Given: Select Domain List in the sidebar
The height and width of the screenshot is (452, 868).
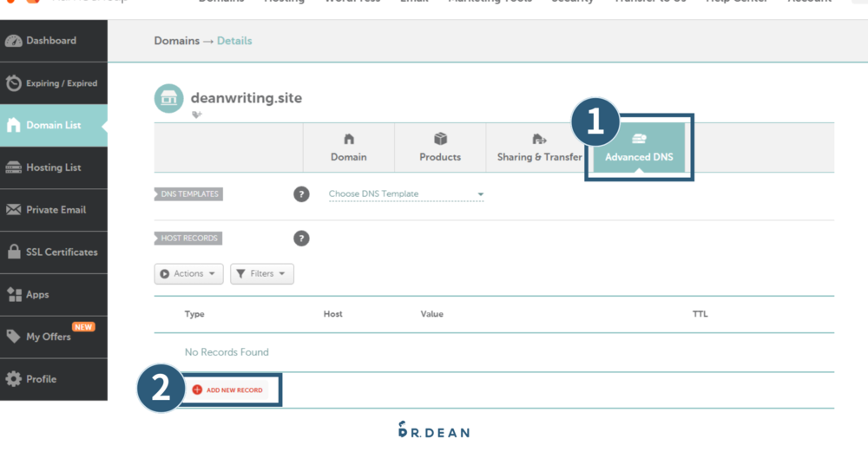Looking at the screenshot, I should (x=53, y=126).
